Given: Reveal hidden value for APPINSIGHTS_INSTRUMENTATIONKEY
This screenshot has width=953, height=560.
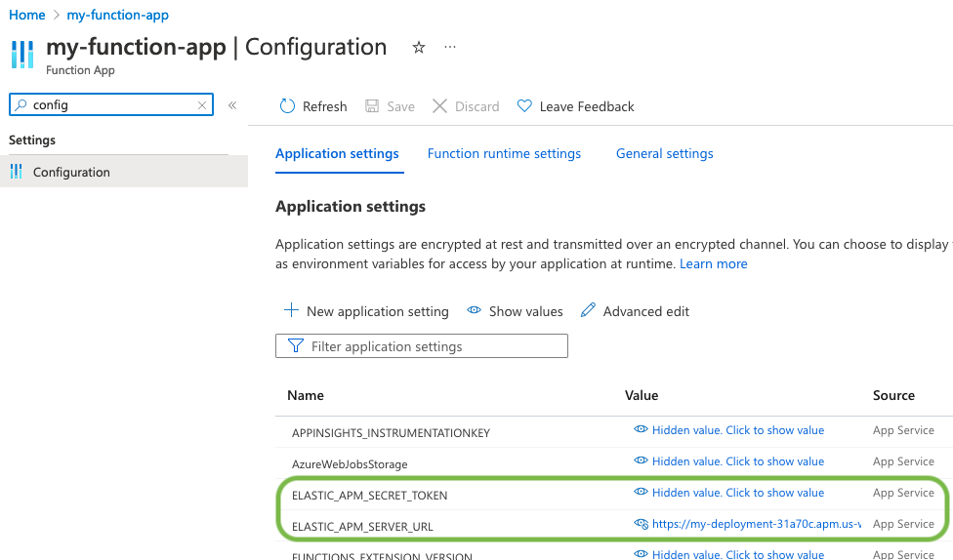Looking at the screenshot, I should coord(728,430).
